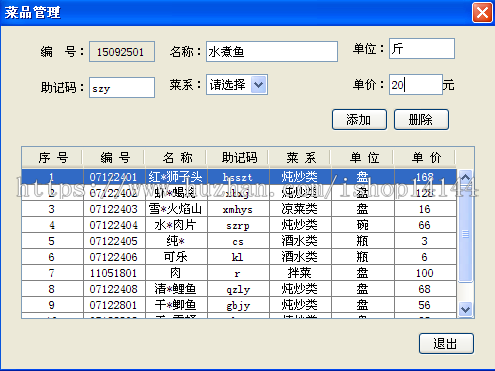Select the cell 肉 in row 7
Viewport: 495px width, 371px height.
pyautogui.click(x=176, y=273)
